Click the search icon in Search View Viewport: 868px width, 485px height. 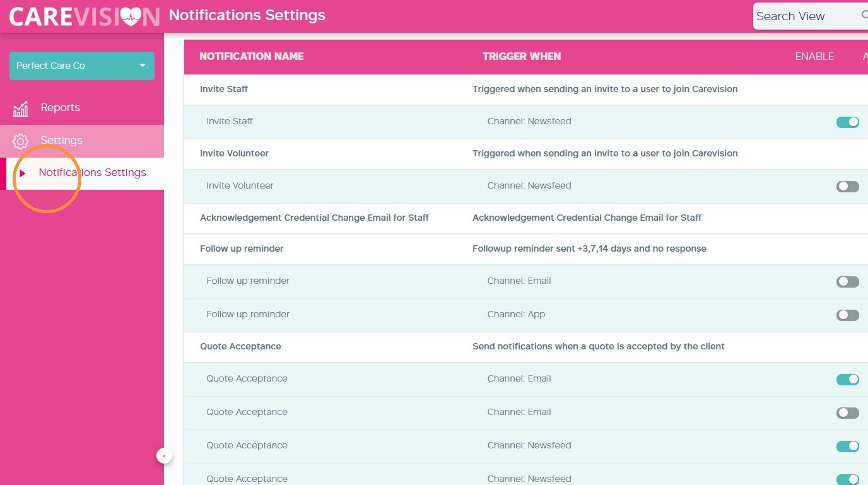864,15
